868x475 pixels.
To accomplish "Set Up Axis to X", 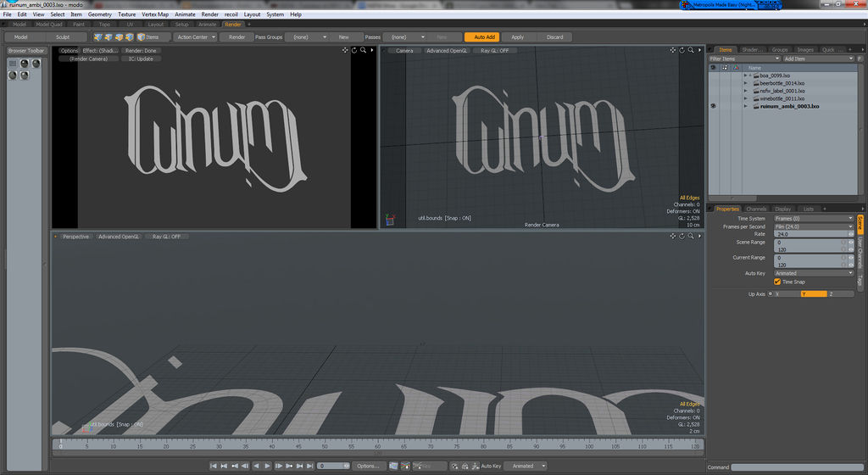I will click(x=786, y=294).
